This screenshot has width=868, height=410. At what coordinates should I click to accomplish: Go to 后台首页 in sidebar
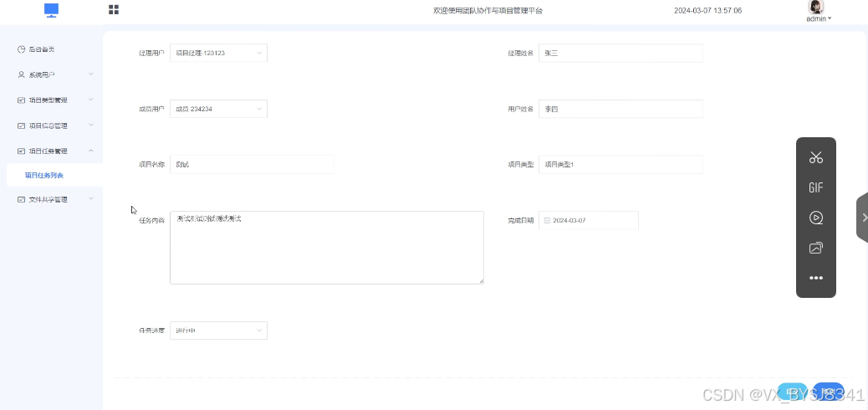42,49
